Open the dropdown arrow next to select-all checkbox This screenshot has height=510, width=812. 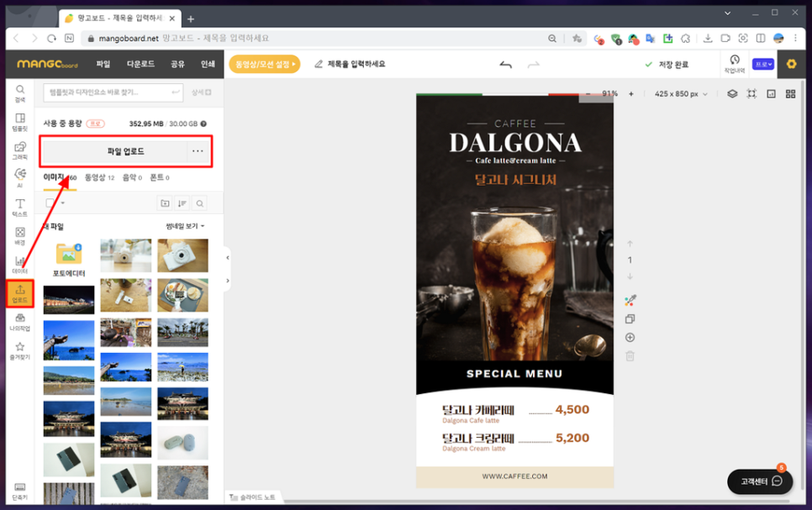point(63,203)
